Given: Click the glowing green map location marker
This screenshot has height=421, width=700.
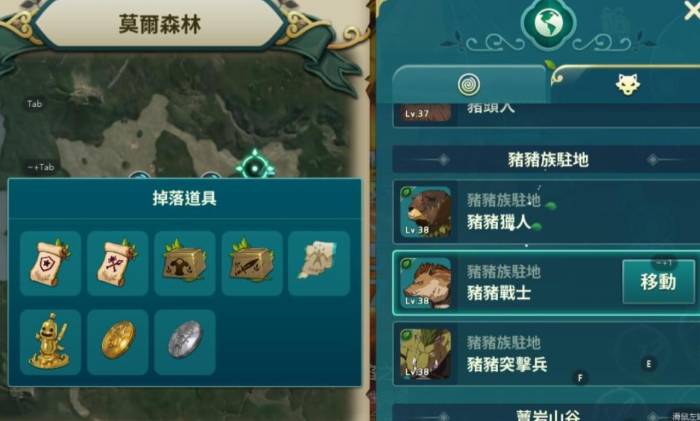Looking at the screenshot, I should click(x=255, y=167).
